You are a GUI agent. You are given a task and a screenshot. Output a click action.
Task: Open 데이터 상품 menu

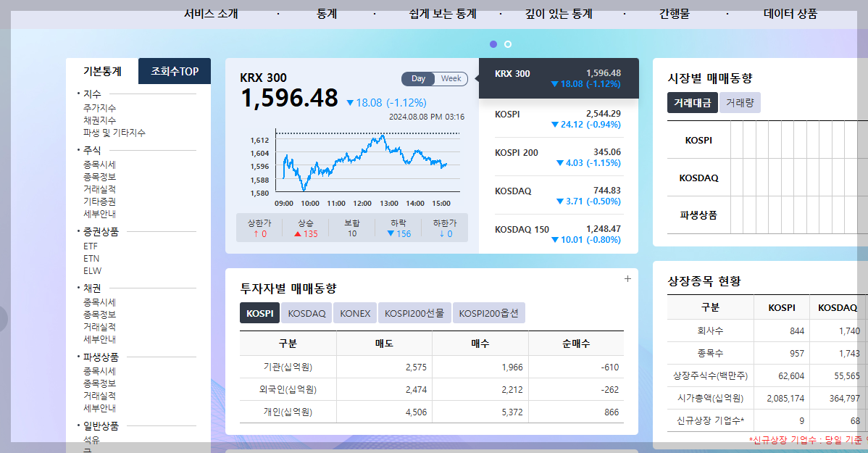[x=790, y=14]
